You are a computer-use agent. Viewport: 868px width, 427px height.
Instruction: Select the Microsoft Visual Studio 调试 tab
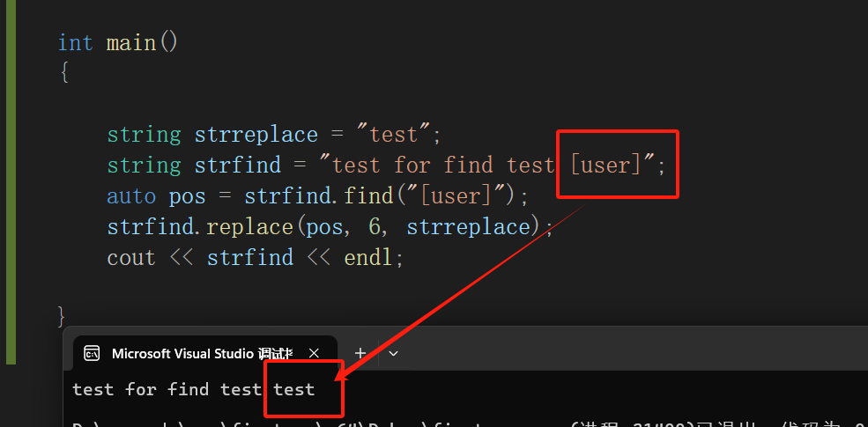click(204, 353)
